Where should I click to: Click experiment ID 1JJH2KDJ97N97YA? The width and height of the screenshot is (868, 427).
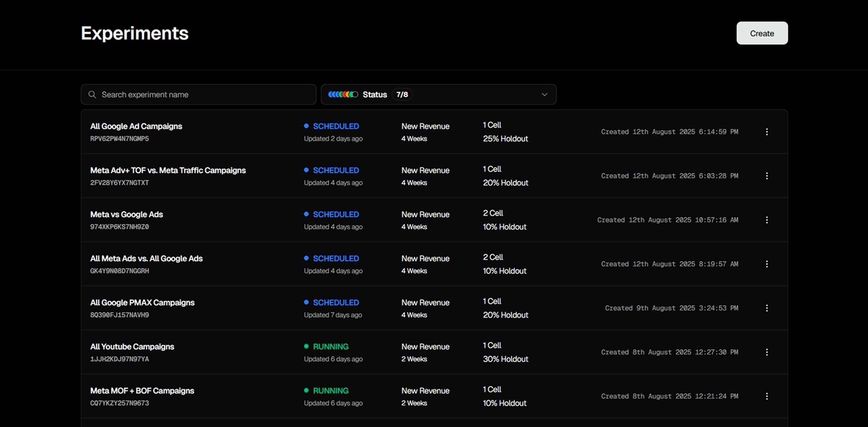[119, 359]
